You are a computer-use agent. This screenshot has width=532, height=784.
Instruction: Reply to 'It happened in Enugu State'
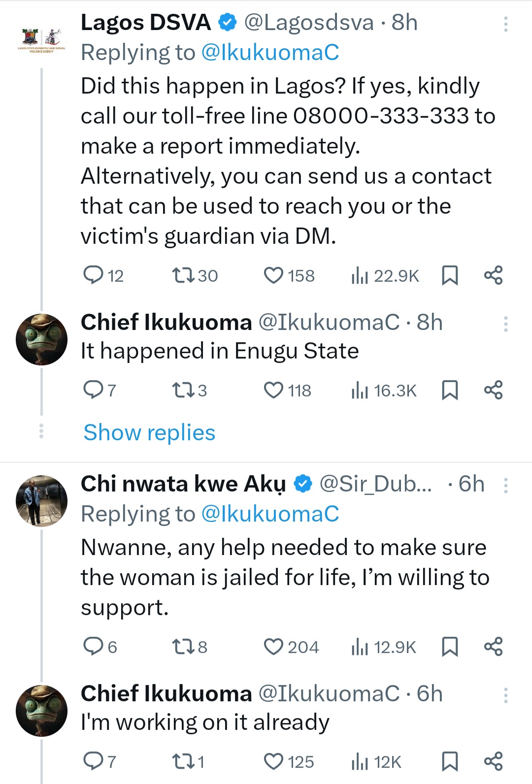coord(93,390)
